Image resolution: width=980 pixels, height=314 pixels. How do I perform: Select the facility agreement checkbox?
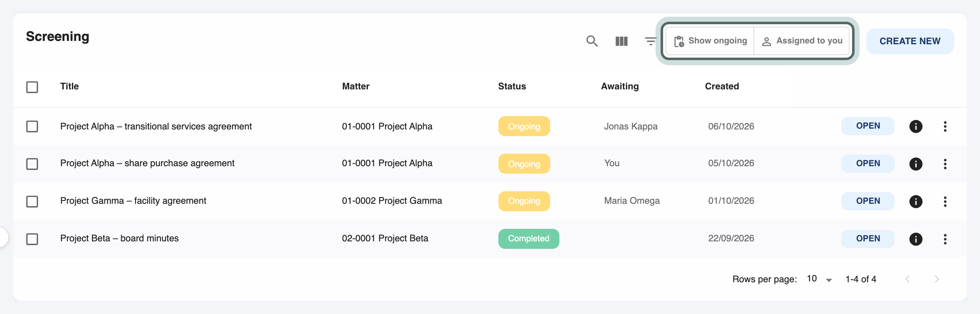tap(32, 201)
